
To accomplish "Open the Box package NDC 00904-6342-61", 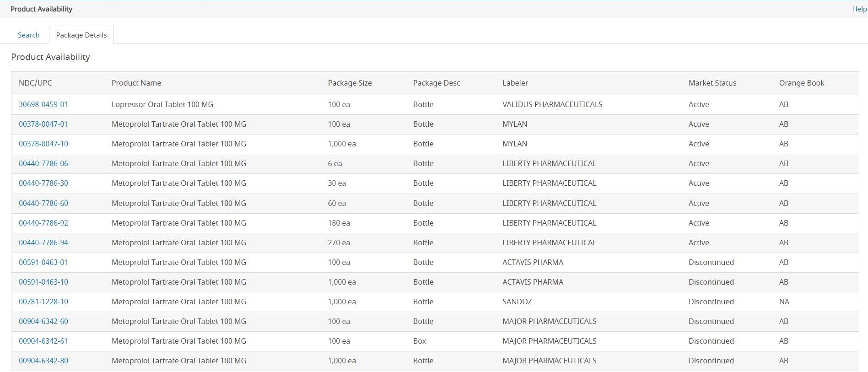I will point(43,341).
